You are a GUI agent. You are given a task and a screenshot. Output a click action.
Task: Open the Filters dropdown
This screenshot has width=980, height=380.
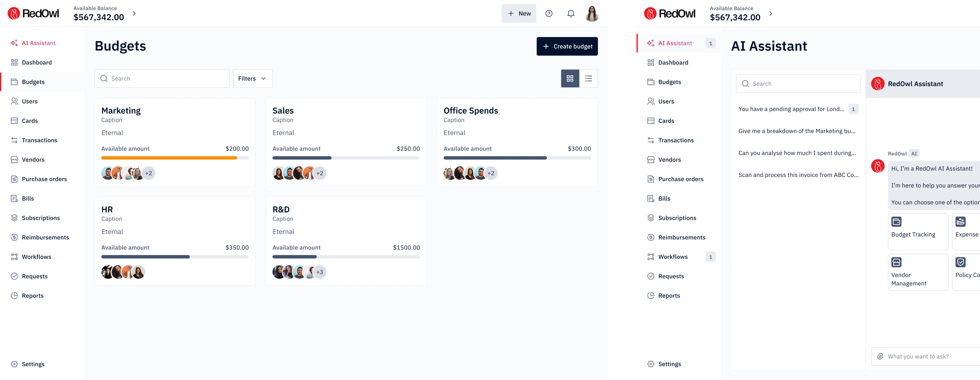[253, 79]
